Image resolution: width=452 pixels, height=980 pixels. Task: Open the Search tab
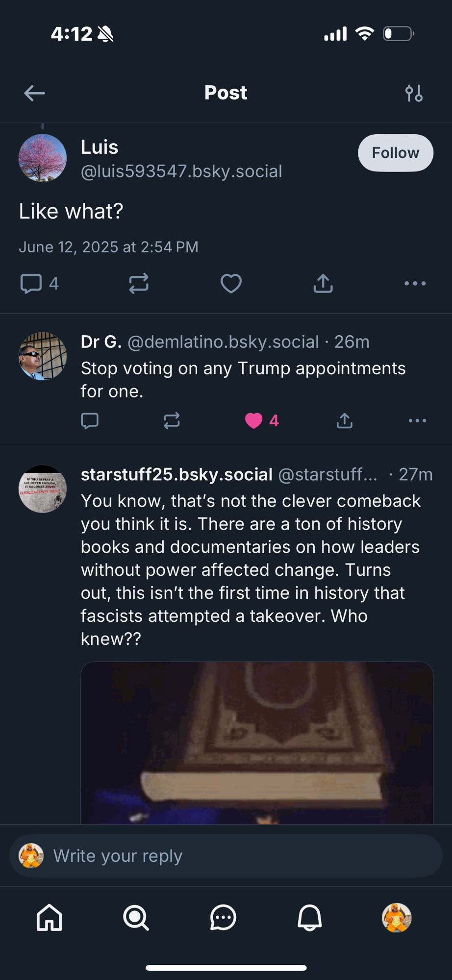tap(136, 917)
